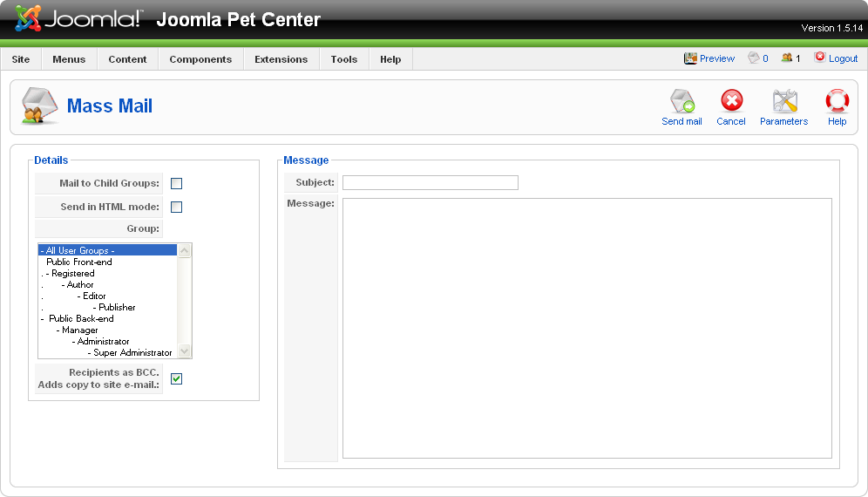Viewport: 868px width, 497px height.
Task: Click 'Version 1.5.14' text
Action: 832,28
